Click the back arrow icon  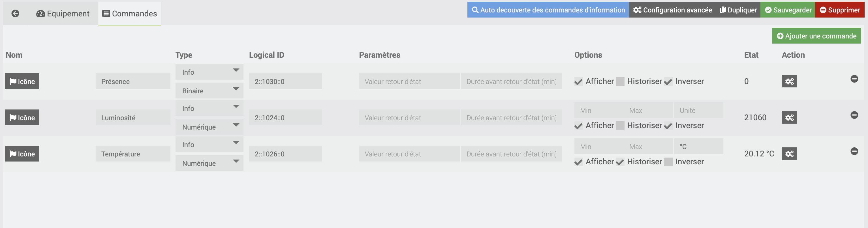(15, 14)
